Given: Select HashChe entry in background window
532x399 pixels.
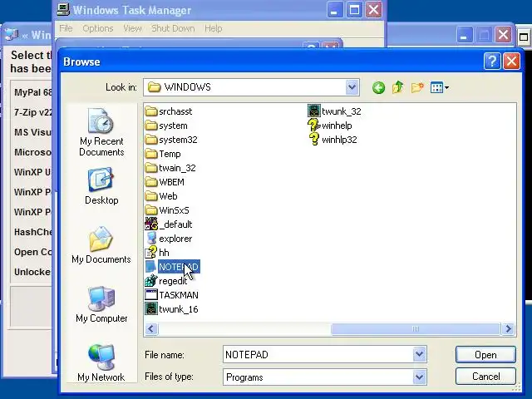Looking at the screenshot, I should (x=33, y=232).
